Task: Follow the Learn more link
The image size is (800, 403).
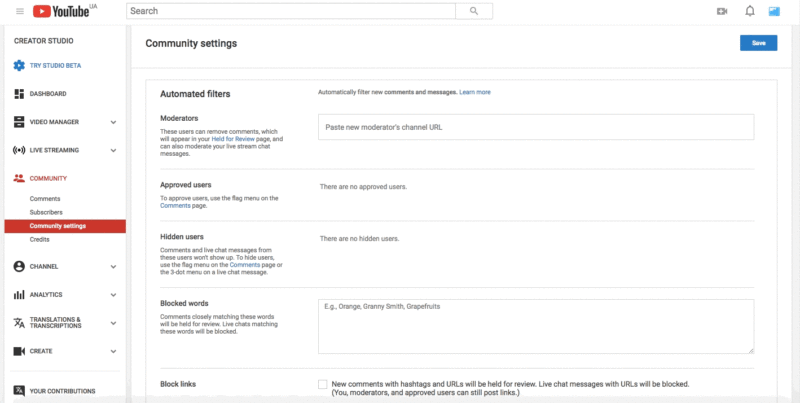Action: pos(475,92)
